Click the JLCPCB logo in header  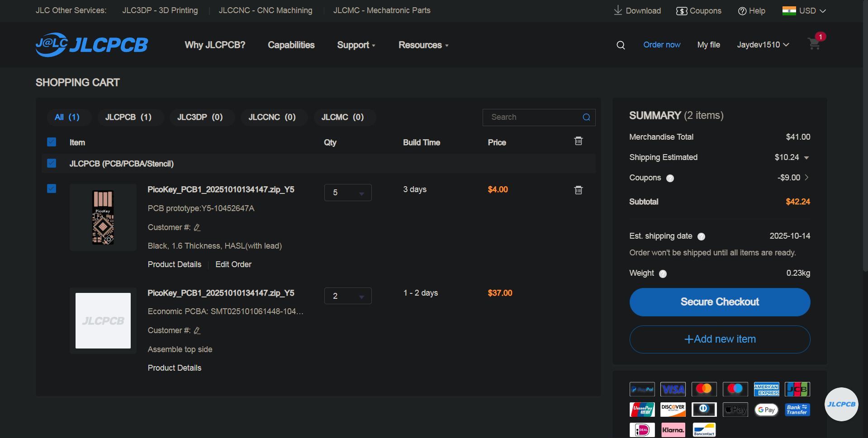point(92,45)
